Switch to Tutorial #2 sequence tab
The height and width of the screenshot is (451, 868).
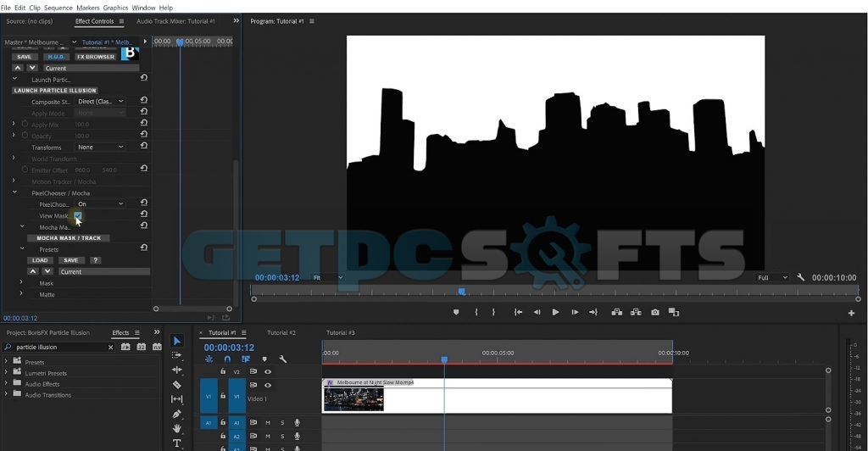point(281,332)
